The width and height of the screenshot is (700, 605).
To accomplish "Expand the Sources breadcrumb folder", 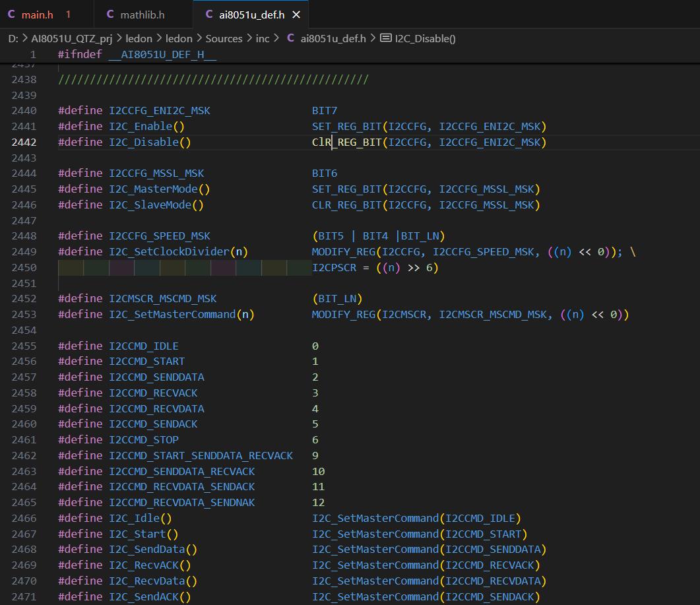I will (224, 38).
